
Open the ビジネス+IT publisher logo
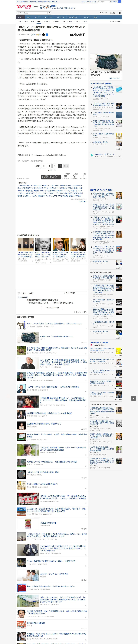pos(77,35)
